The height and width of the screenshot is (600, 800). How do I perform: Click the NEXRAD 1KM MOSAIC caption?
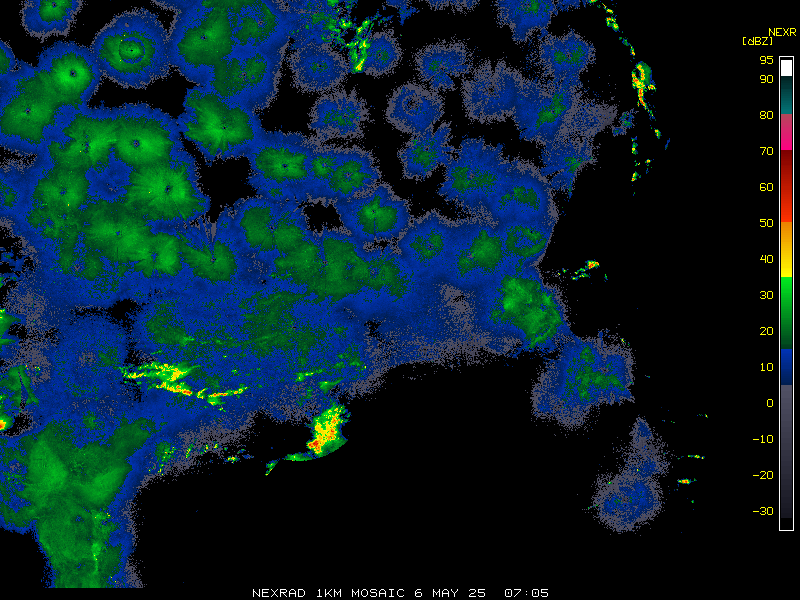coord(329,593)
